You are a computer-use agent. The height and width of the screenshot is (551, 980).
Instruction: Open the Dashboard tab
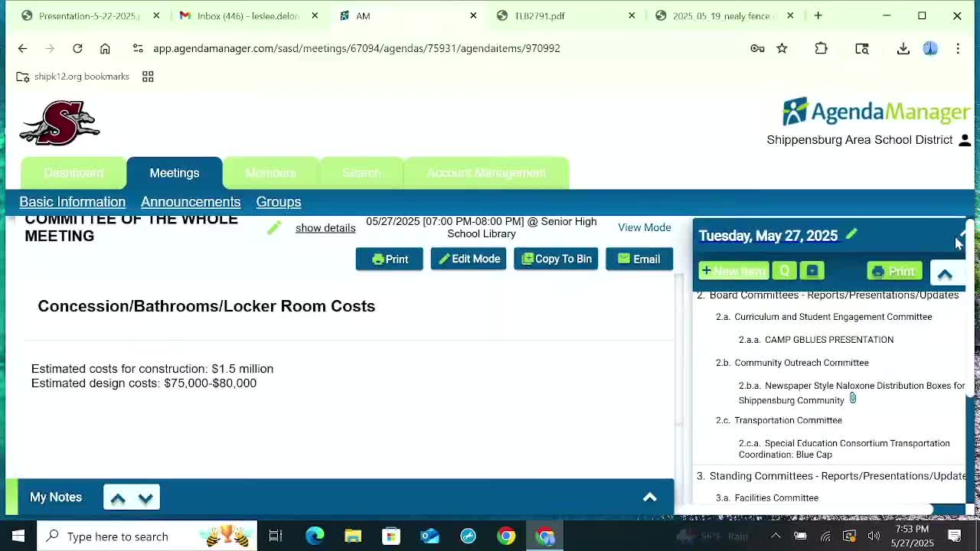pos(73,173)
